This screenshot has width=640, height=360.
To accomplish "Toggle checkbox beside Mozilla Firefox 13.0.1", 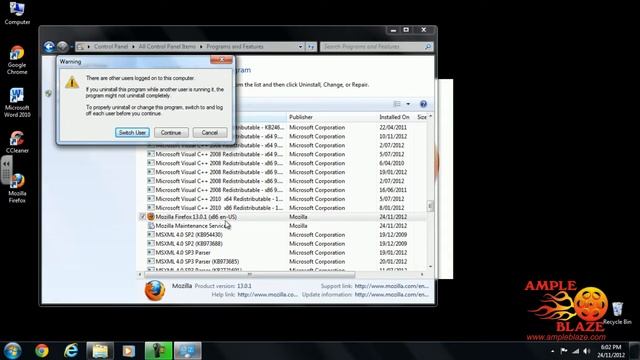I will (x=142, y=217).
